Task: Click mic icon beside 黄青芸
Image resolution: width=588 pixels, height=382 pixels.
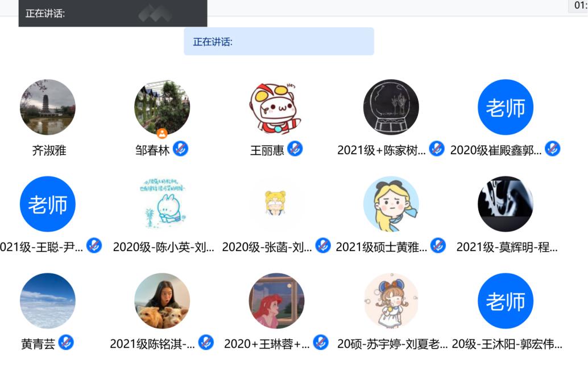Action: point(66,343)
